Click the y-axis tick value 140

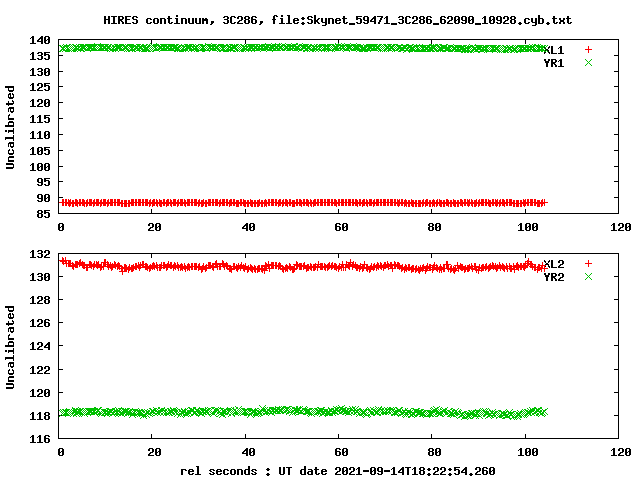coord(40,40)
